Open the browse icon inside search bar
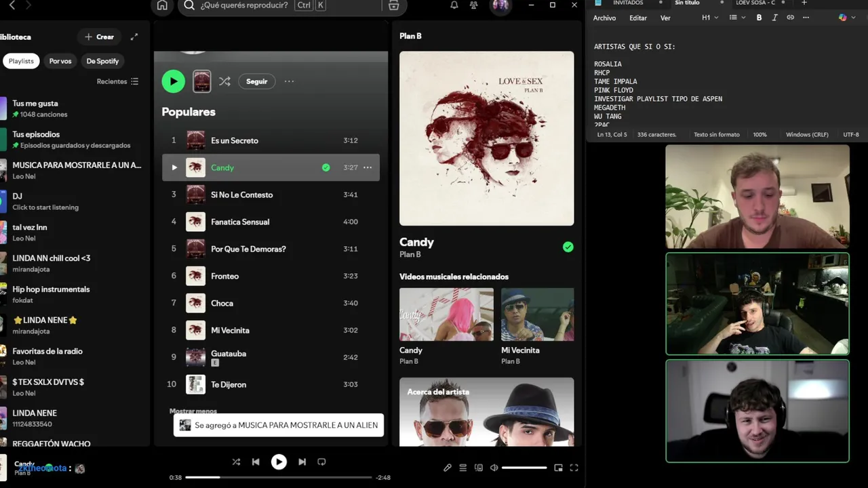The image size is (868, 488). point(393,5)
